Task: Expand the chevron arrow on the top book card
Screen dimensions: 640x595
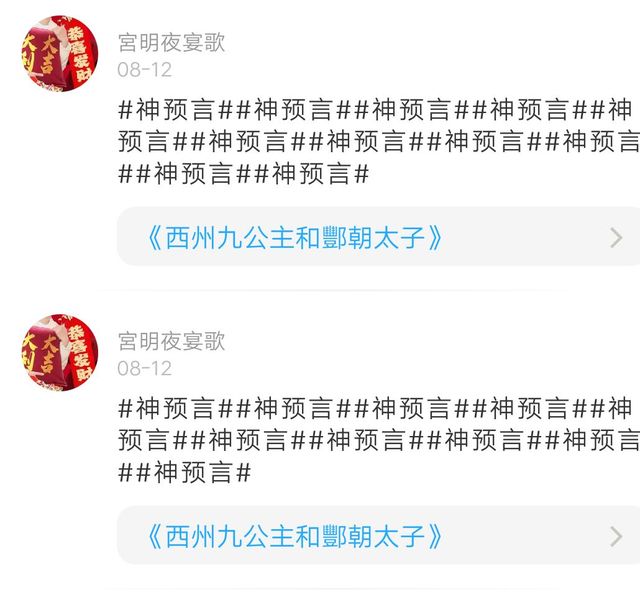Action: click(616, 238)
